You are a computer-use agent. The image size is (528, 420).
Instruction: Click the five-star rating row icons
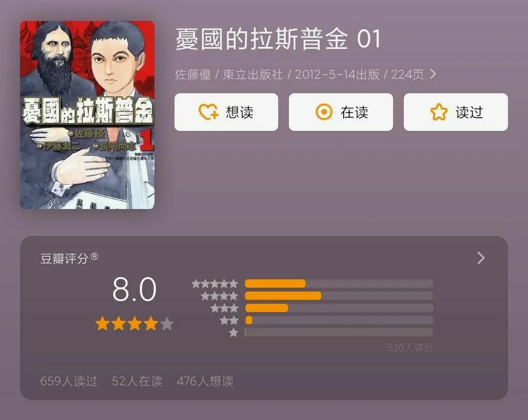(x=215, y=284)
